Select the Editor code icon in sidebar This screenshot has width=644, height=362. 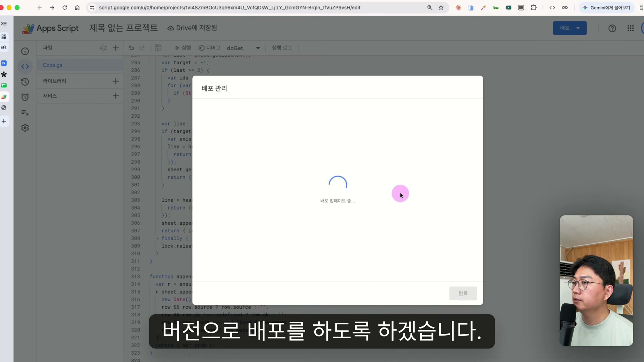25,66
